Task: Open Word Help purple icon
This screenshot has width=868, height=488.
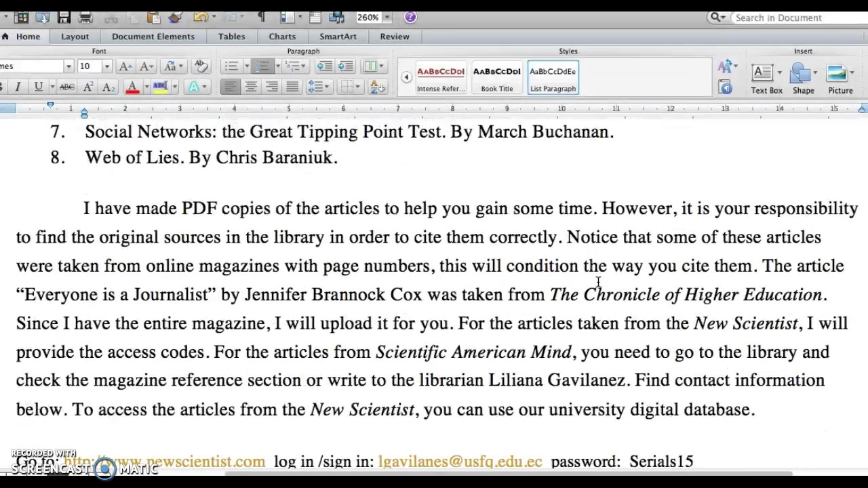Action: click(410, 18)
